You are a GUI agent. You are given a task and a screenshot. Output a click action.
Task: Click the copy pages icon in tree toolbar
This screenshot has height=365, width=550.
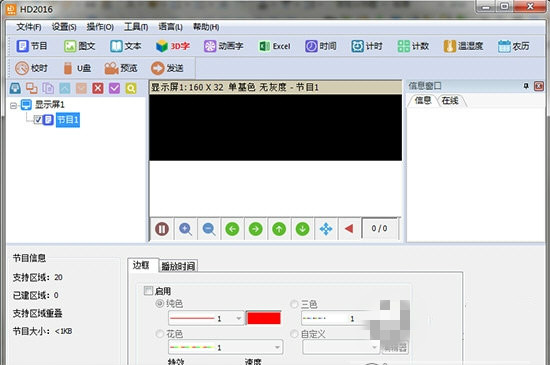pos(48,88)
